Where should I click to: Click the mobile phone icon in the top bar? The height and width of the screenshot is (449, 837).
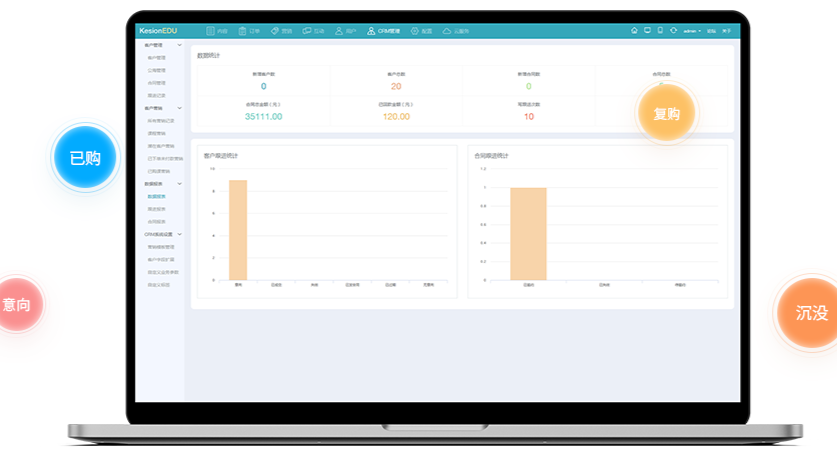[x=660, y=31]
